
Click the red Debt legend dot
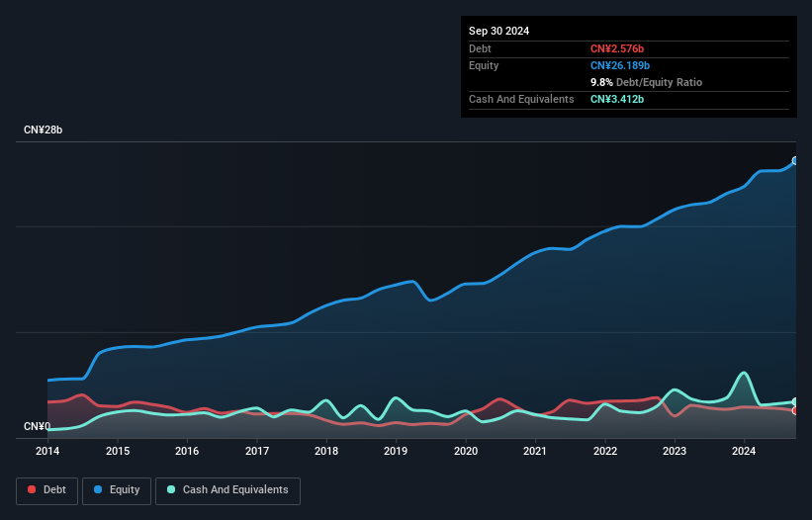coord(33,490)
